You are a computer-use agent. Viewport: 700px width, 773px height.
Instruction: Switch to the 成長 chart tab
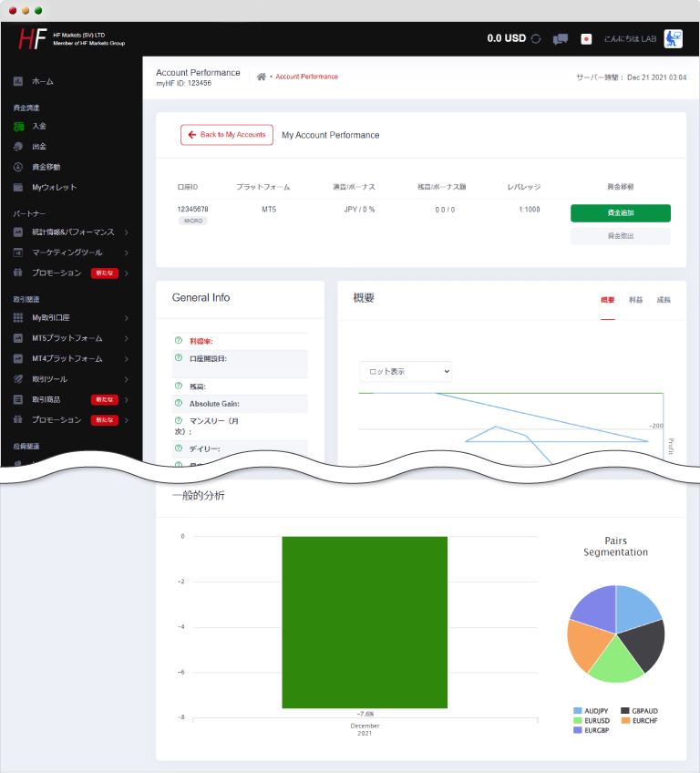(663, 300)
